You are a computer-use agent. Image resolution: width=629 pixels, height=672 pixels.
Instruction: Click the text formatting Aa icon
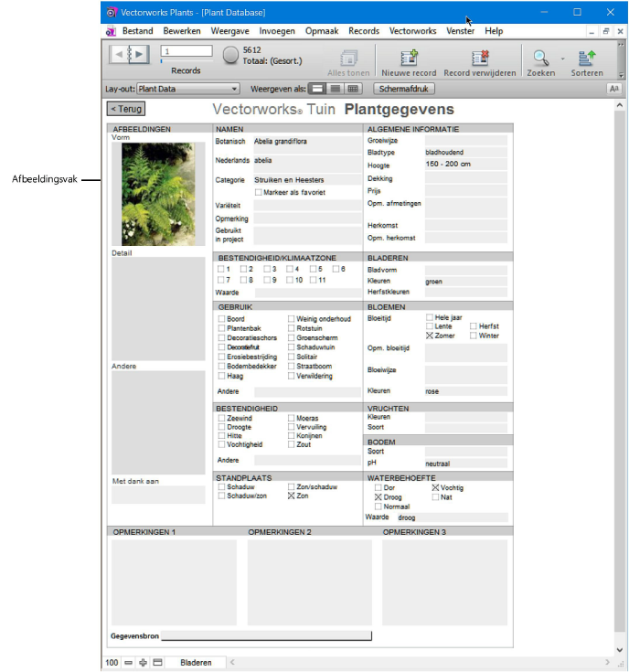coord(614,89)
